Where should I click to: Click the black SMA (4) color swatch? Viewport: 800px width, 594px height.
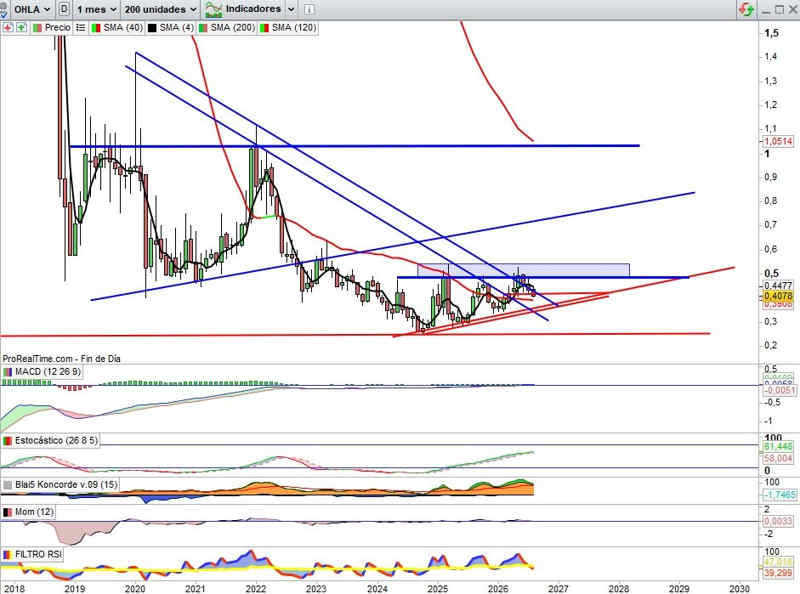pos(152,28)
